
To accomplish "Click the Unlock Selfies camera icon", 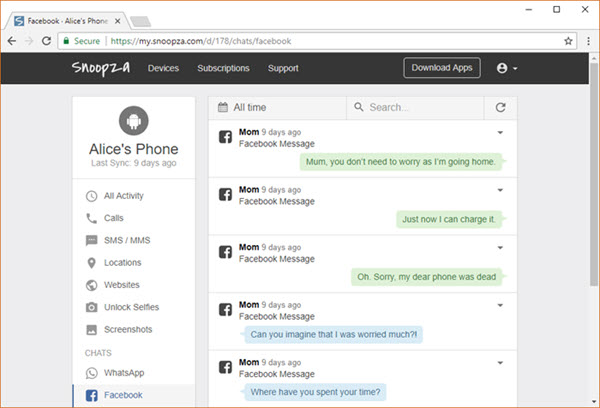I will (91, 307).
